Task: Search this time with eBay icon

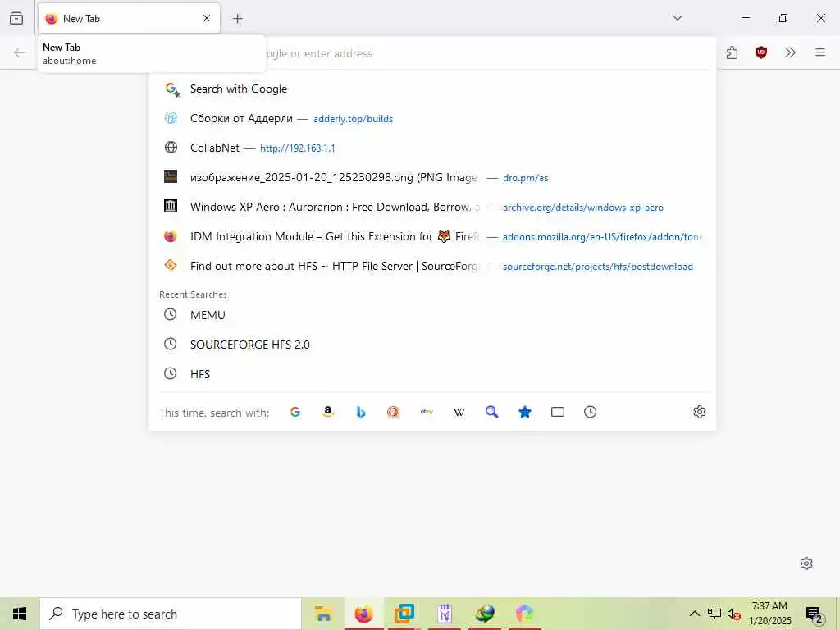Action: point(427,412)
